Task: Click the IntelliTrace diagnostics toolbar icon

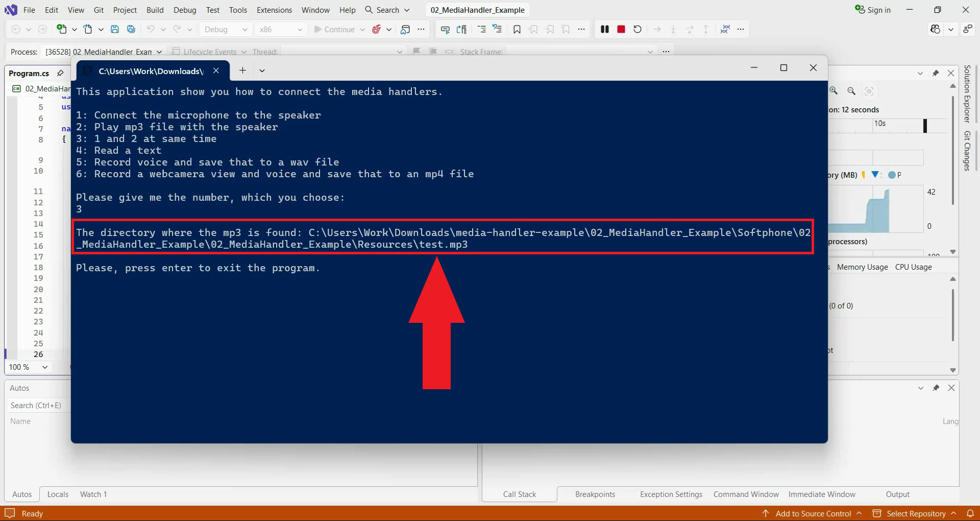Action: click(725, 29)
